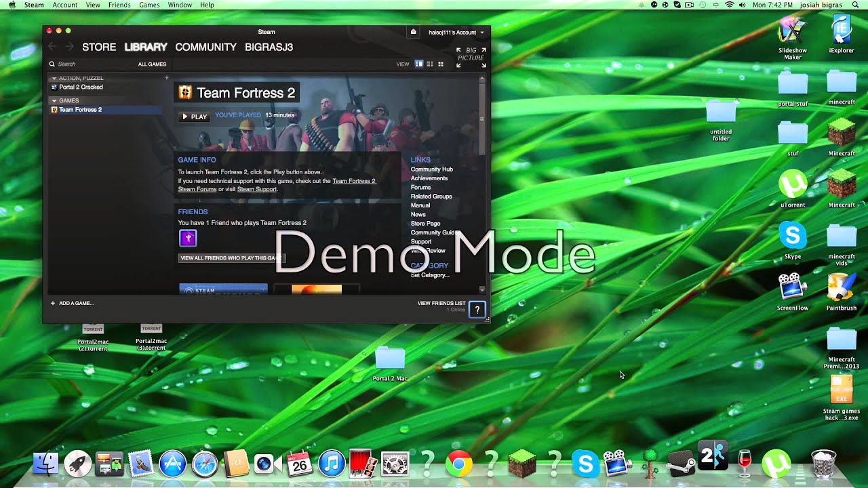Open the Store Page link
This screenshot has width=868, height=488.
425,224
